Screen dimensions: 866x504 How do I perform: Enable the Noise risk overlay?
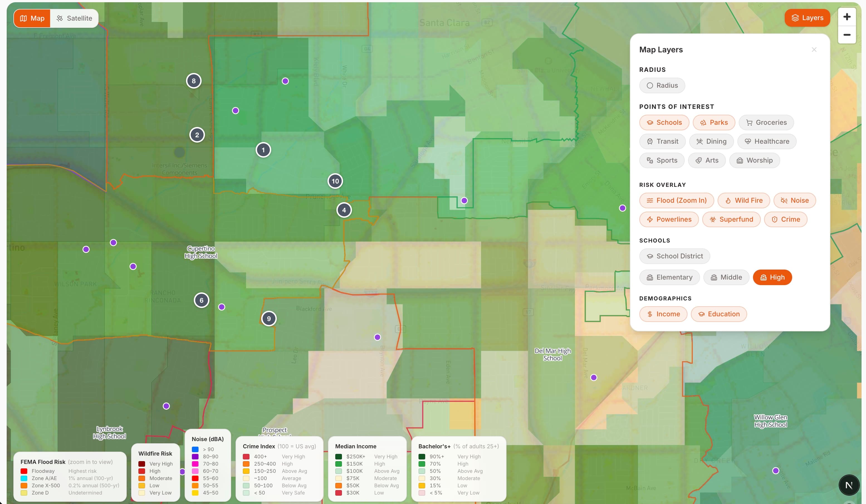click(794, 200)
